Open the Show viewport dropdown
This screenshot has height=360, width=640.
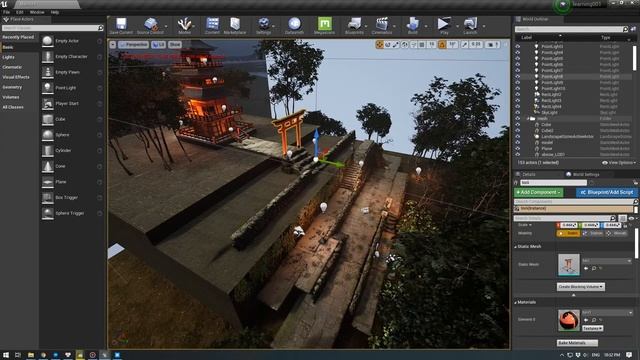pos(175,44)
